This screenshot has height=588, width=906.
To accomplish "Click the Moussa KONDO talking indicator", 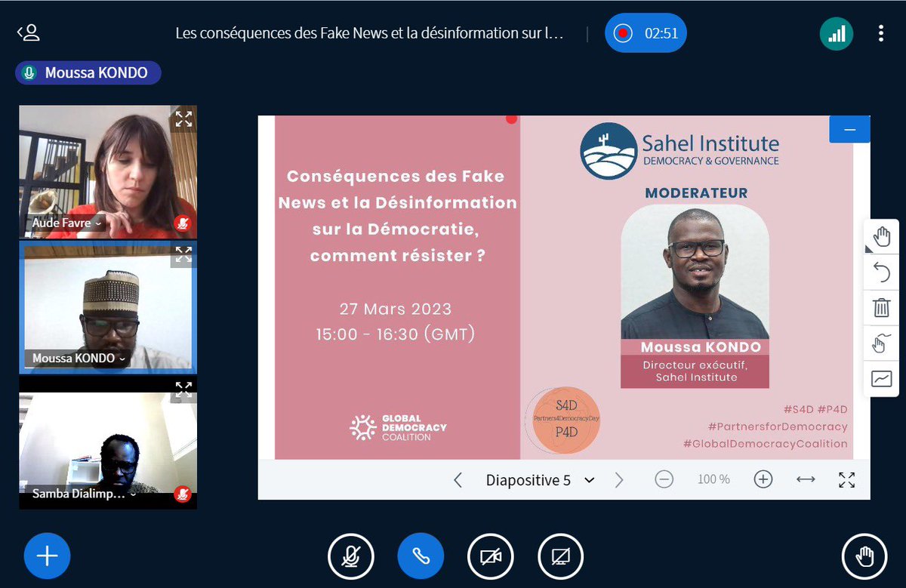I will 88,73.
